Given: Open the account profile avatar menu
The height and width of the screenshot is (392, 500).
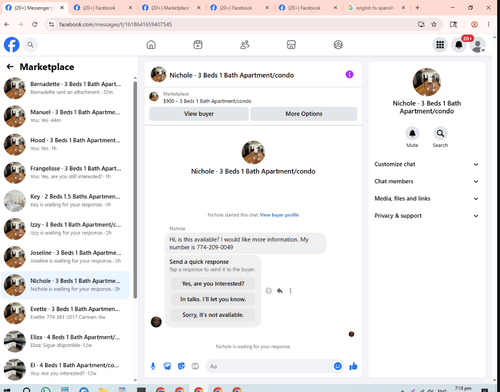Looking at the screenshot, I should click(x=478, y=45).
